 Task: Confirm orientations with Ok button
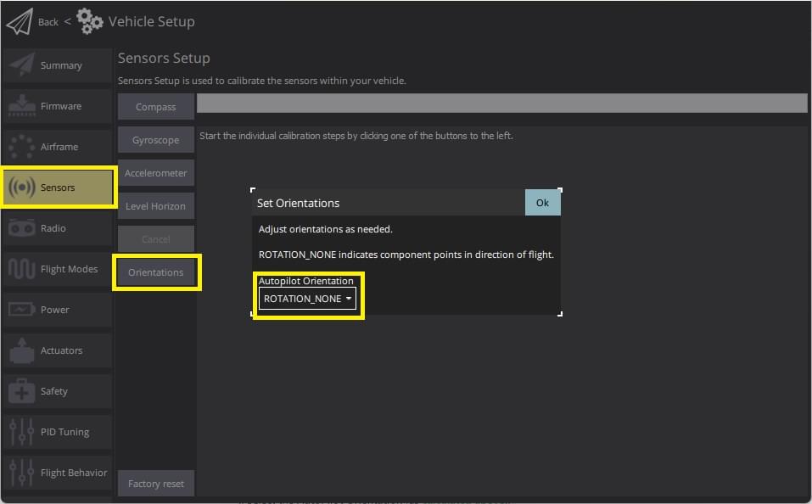(542, 203)
